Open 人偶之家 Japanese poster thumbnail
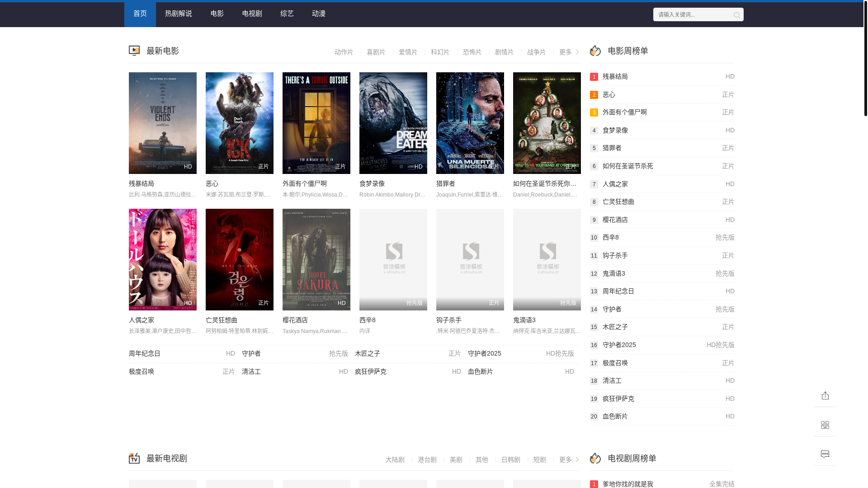The height and width of the screenshot is (488, 868). pyautogui.click(x=163, y=259)
